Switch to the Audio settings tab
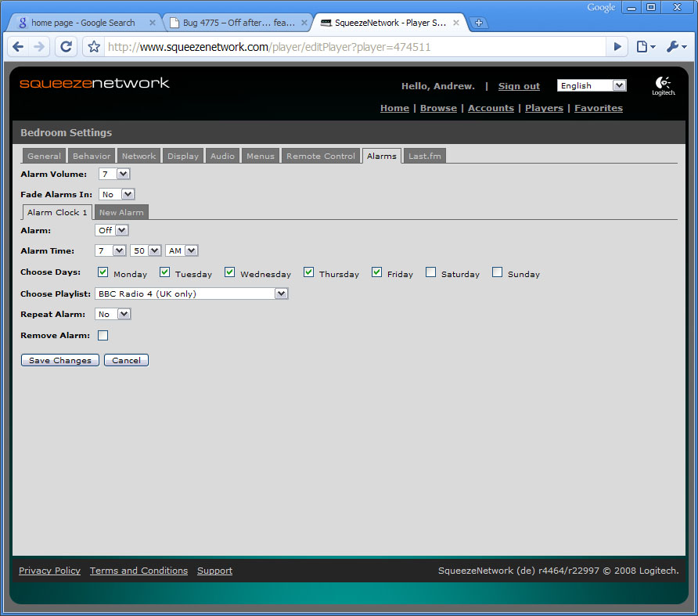 click(x=222, y=156)
